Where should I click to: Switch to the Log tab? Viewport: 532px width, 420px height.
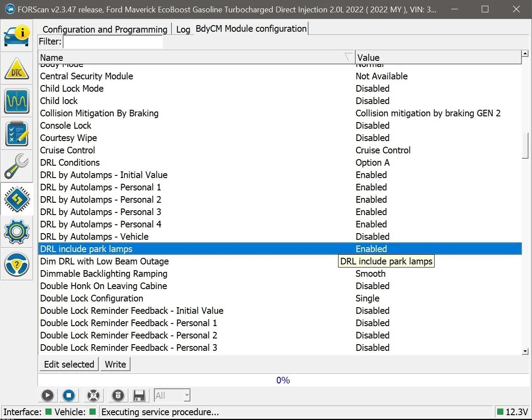point(183,30)
